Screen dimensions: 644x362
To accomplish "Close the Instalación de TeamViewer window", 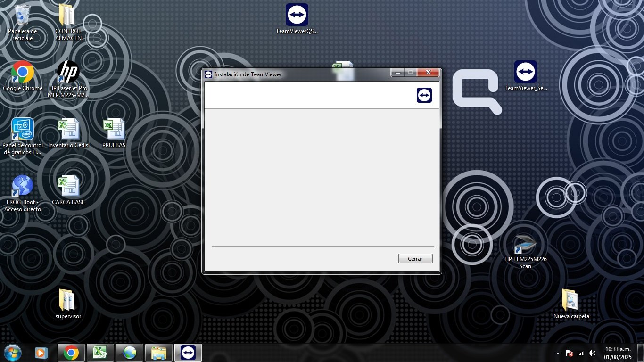I will [428, 73].
